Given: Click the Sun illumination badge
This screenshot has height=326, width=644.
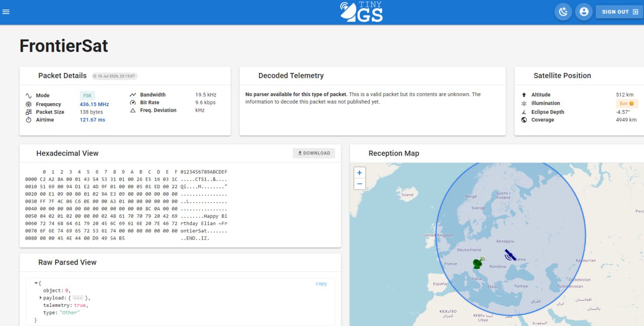Looking at the screenshot, I should [627, 103].
